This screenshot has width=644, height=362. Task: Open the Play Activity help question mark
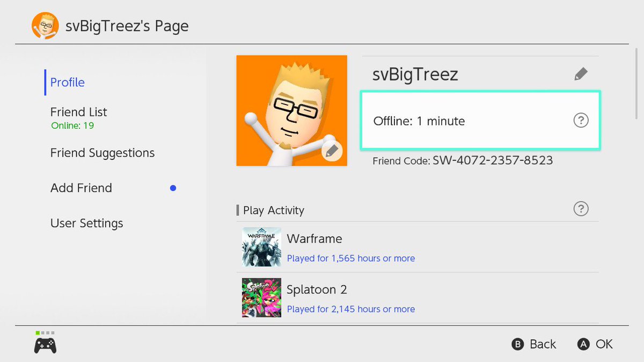pos(581,209)
